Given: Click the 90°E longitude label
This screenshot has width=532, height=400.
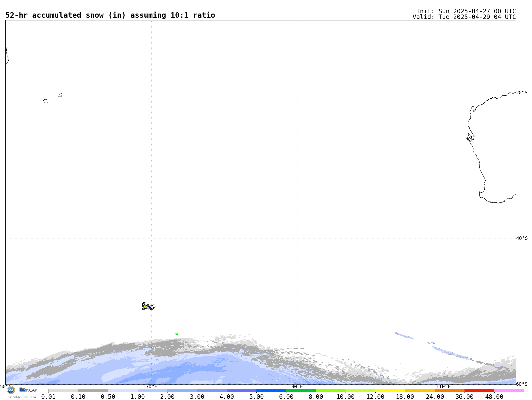Looking at the screenshot, I should pyautogui.click(x=297, y=387).
